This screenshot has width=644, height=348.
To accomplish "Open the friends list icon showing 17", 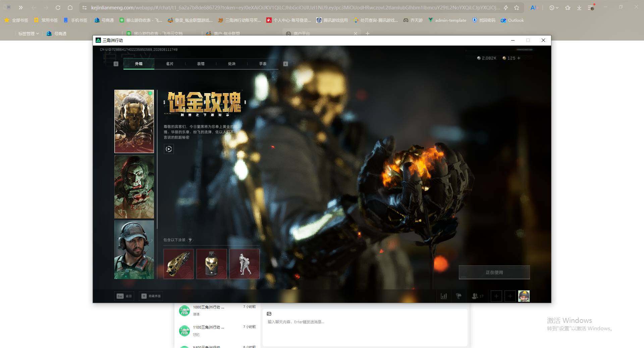I will tap(478, 296).
